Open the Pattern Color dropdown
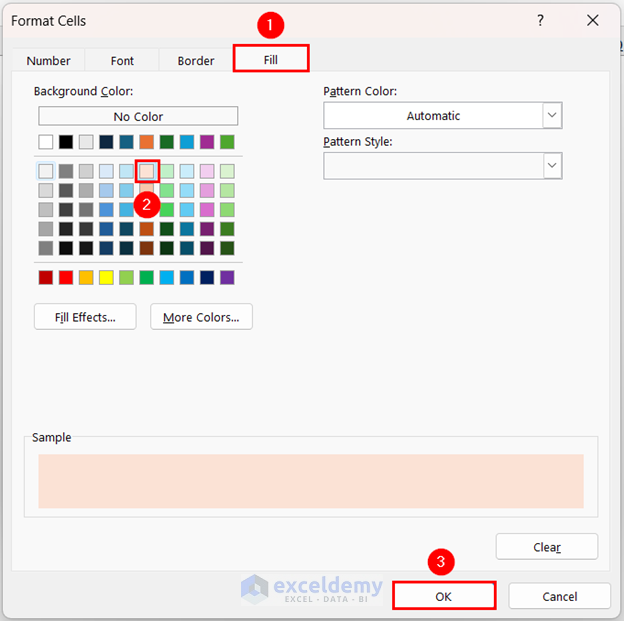 click(552, 115)
